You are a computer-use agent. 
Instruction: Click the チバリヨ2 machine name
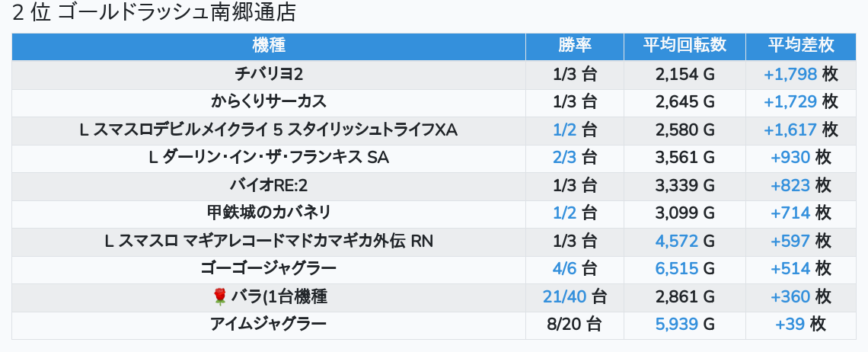(269, 74)
